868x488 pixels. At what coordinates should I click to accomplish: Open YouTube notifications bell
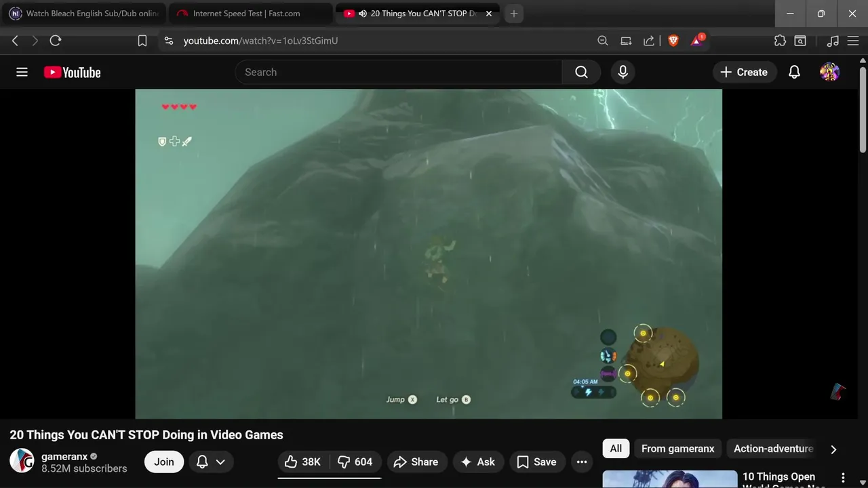tap(794, 72)
